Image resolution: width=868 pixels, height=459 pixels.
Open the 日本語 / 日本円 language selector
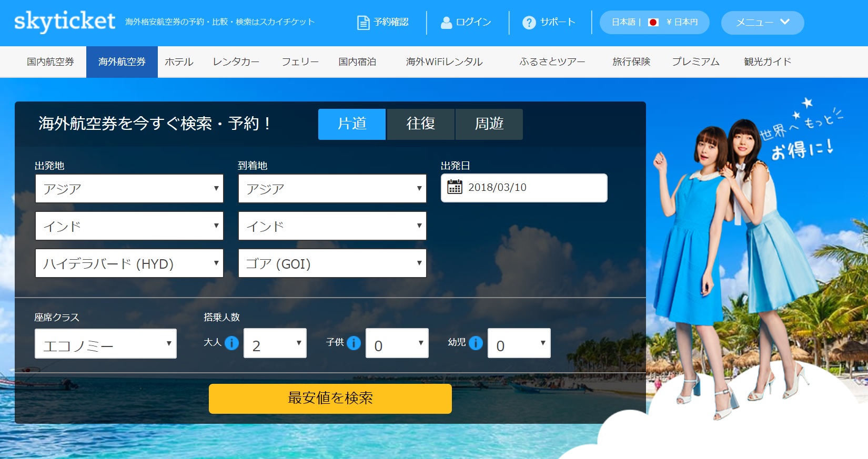click(x=654, y=23)
